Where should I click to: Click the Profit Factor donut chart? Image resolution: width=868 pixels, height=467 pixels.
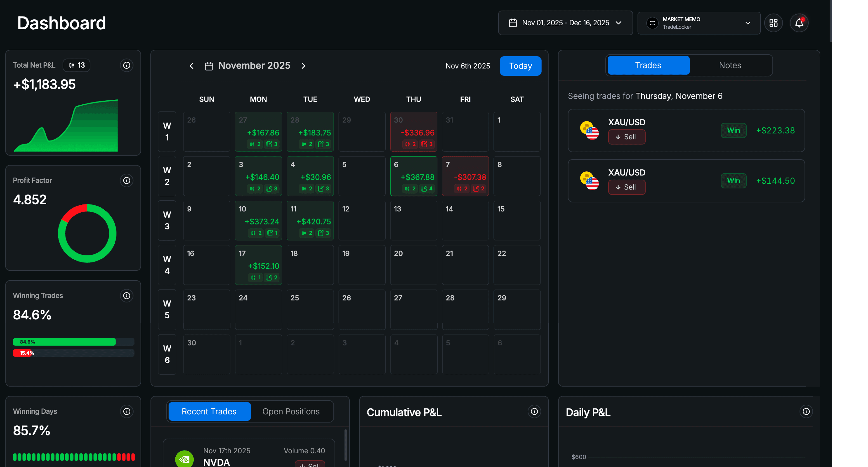[x=87, y=233]
